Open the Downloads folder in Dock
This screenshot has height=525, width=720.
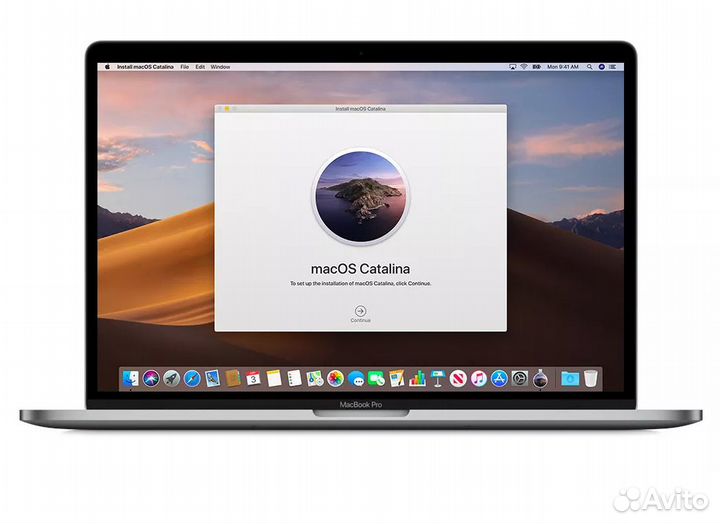tap(570, 379)
